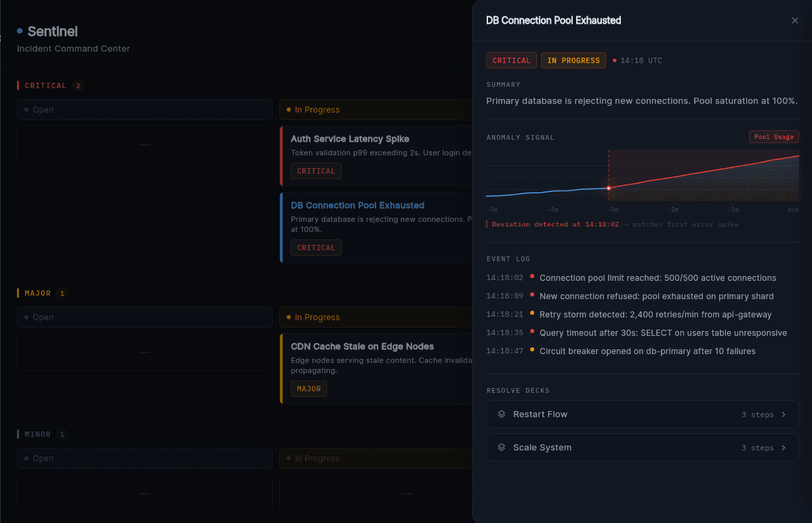812x523 pixels.
Task: Click the blue Sentinel status dot
Action: coord(21,30)
